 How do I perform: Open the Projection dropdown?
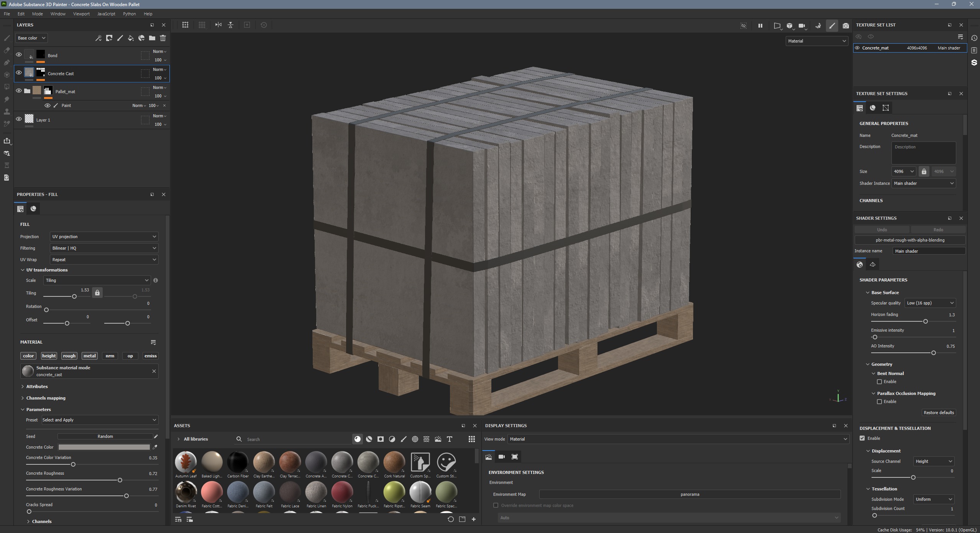point(104,237)
